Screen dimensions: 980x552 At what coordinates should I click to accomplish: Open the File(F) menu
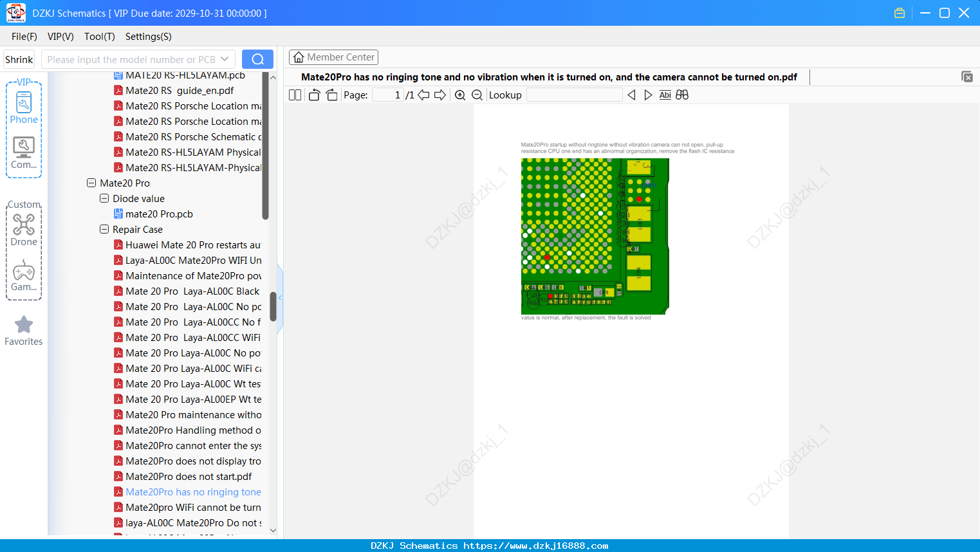point(24,37)
